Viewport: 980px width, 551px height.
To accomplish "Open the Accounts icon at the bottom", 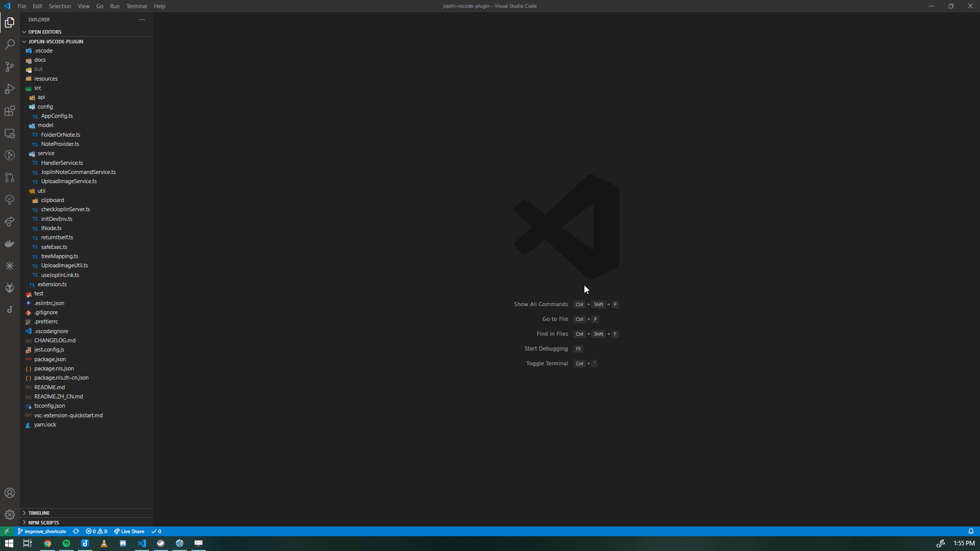I will (10, 493).
